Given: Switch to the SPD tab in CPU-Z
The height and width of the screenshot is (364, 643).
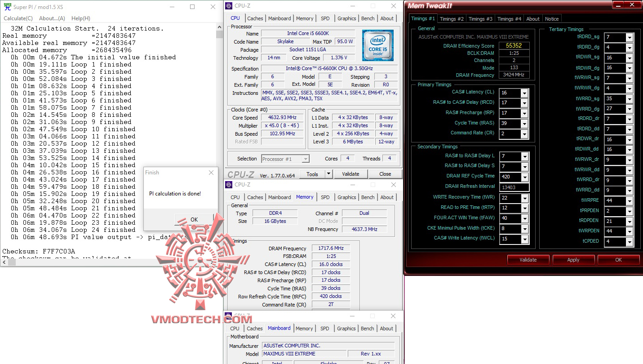Looking at the screenshot, I should (325, 18).
